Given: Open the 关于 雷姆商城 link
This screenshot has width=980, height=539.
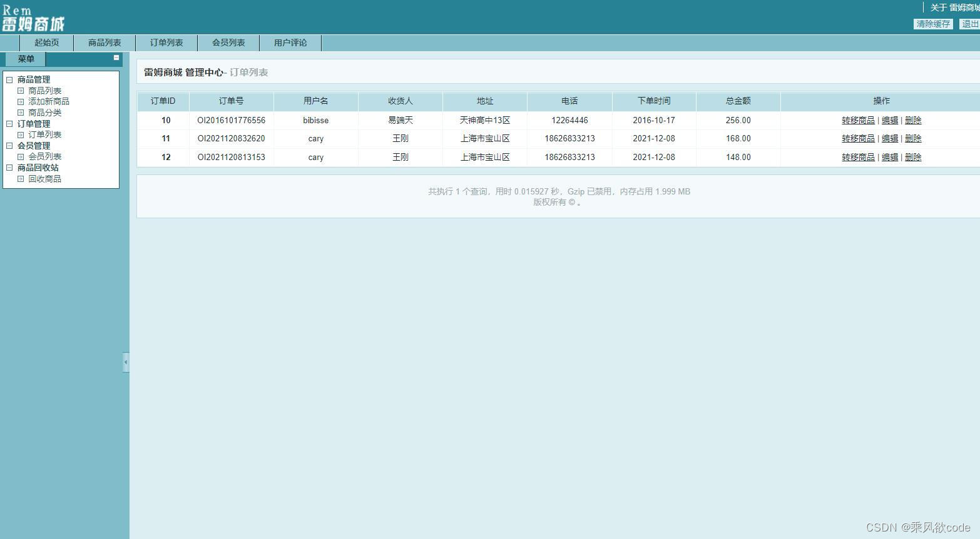Looking at the screenshot, I should coord(955,8).
